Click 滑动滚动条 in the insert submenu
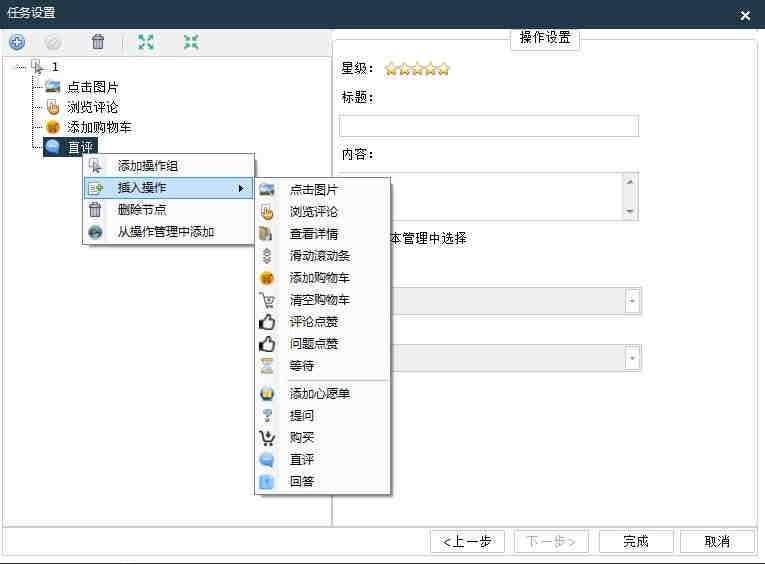765x565 pixels. click(x=318, y=256)
